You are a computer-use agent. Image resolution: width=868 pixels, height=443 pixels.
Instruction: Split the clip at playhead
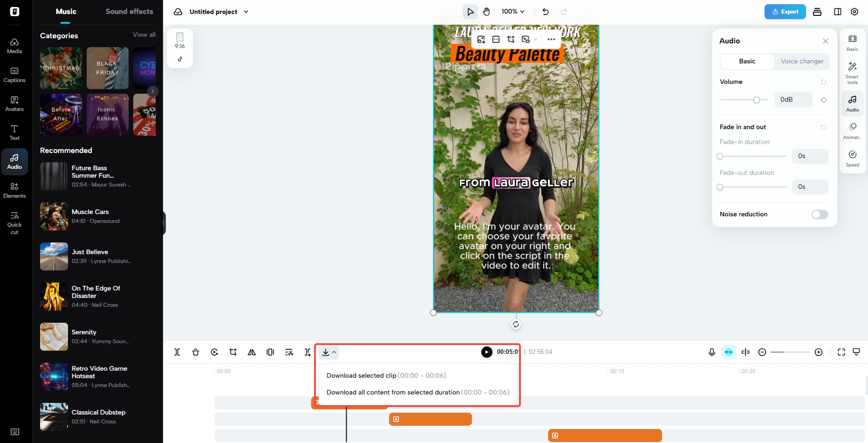coord(177,352)
